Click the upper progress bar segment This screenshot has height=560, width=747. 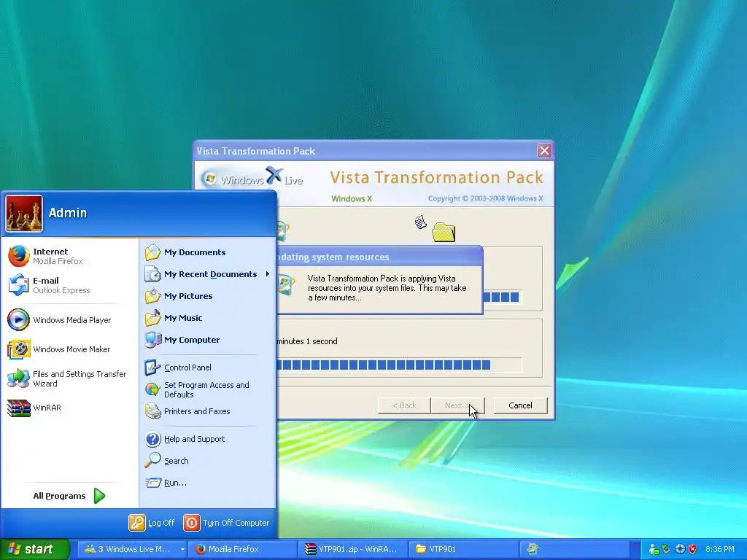[x=502, y=297]
